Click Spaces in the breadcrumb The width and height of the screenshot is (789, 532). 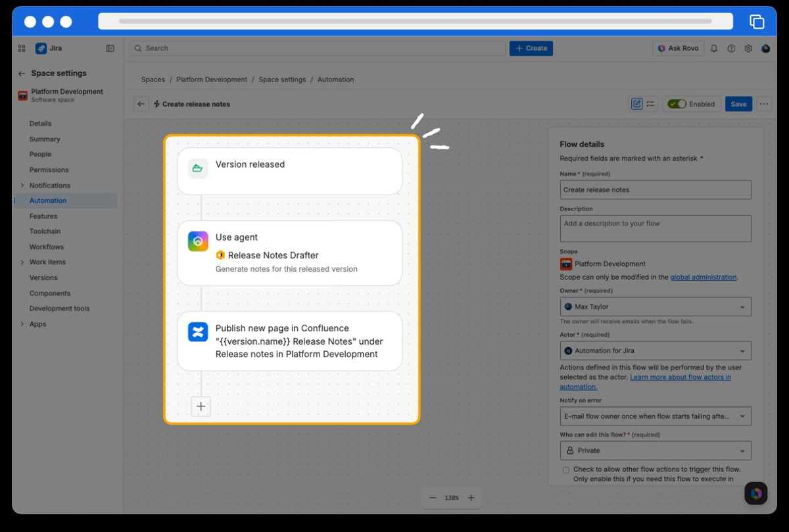153,80
